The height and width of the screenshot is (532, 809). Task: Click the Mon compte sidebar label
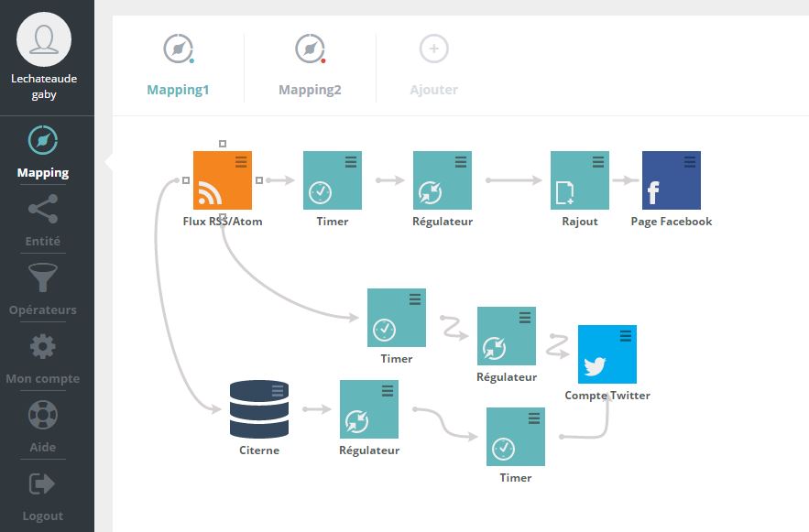coord(43,378)
